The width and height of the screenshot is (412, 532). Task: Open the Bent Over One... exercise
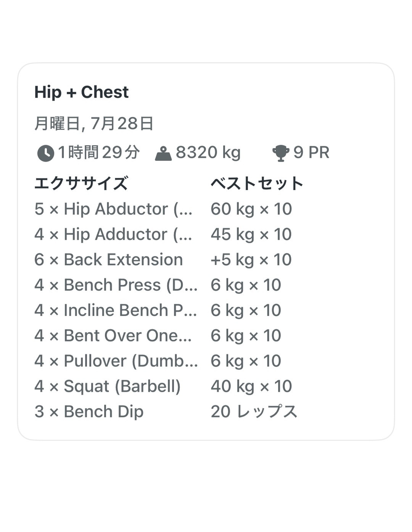pos(113,336)
